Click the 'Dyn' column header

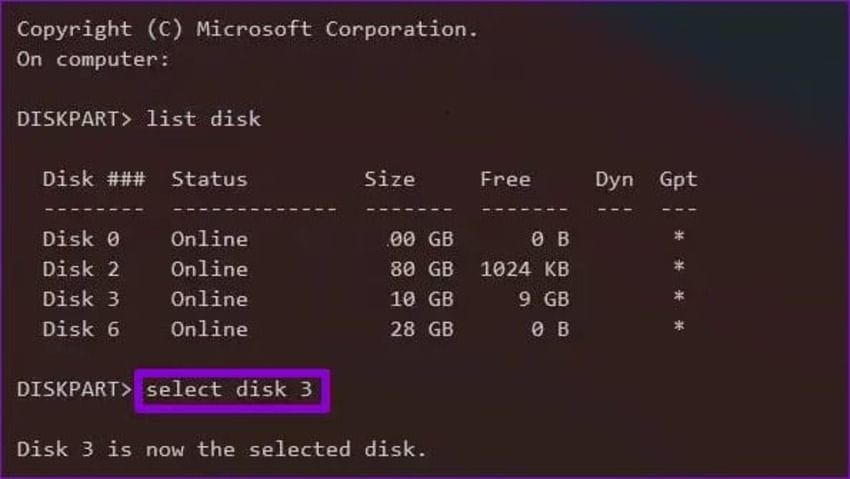click(x=614, y=180)
